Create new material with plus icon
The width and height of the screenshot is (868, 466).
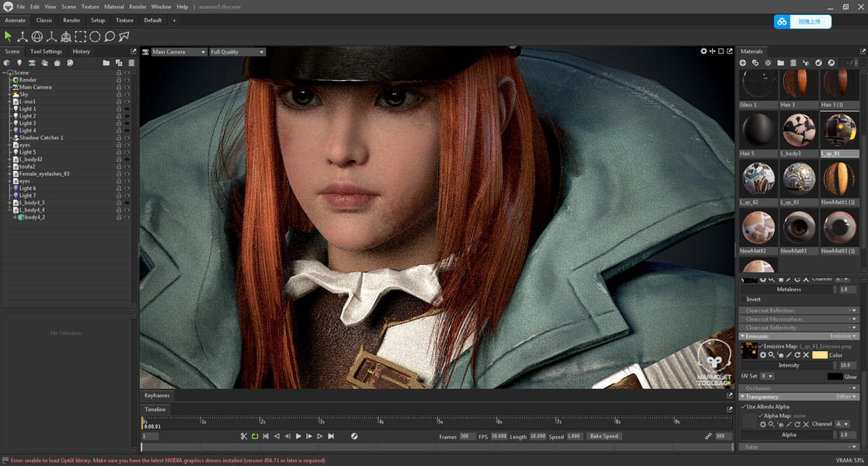point(743,63)
